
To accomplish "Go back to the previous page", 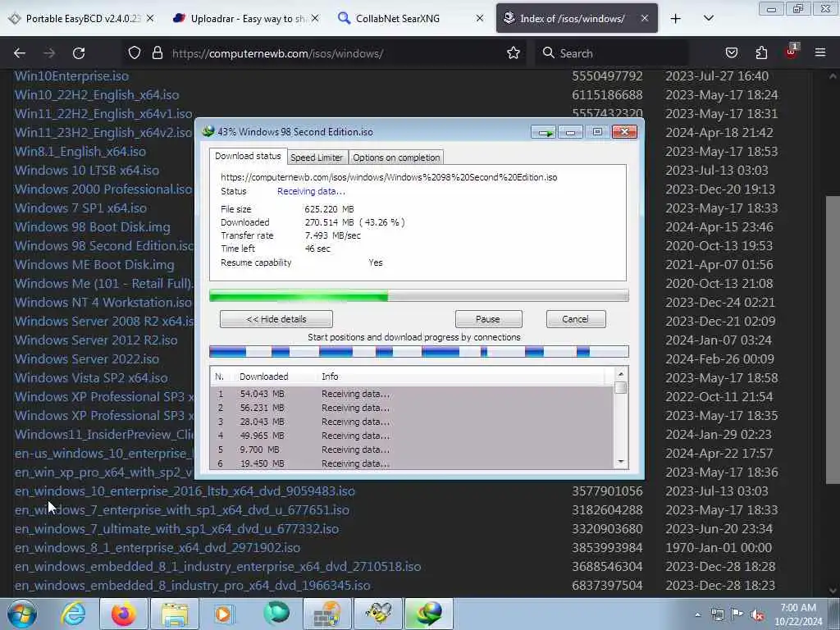I will pos(20,53).
